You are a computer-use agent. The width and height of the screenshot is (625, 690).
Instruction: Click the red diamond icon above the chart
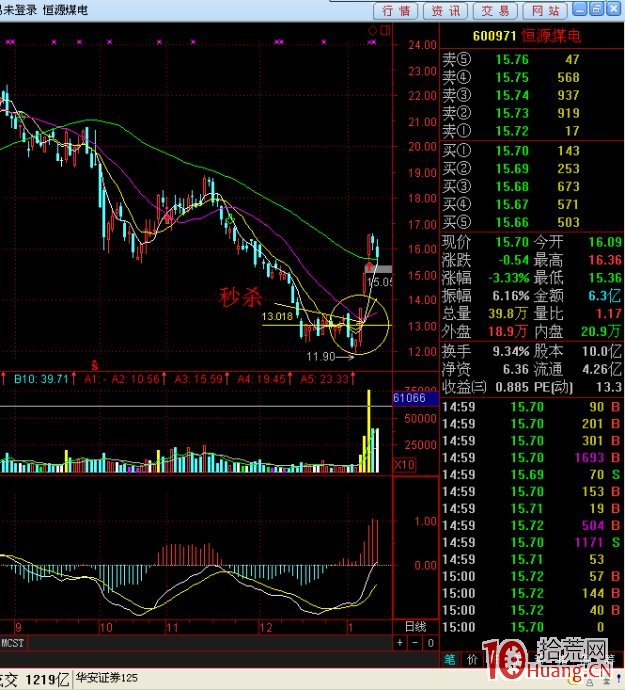(373, 30)
